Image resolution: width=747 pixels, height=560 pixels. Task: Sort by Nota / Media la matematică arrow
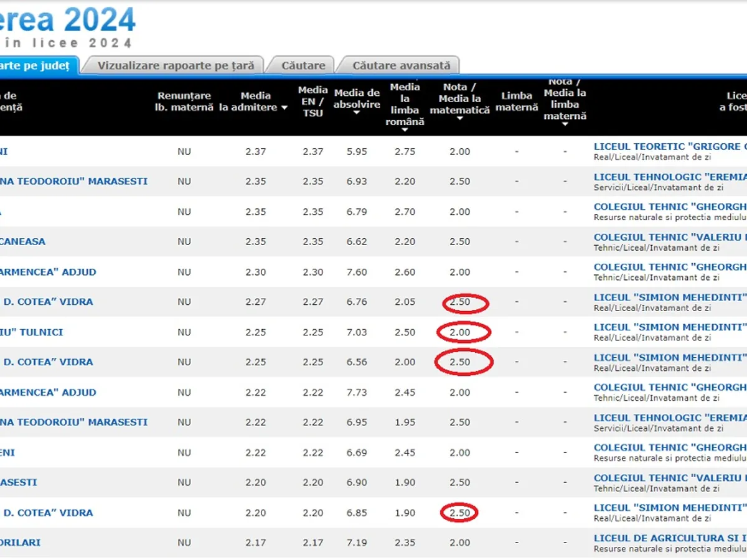[460, 118]
